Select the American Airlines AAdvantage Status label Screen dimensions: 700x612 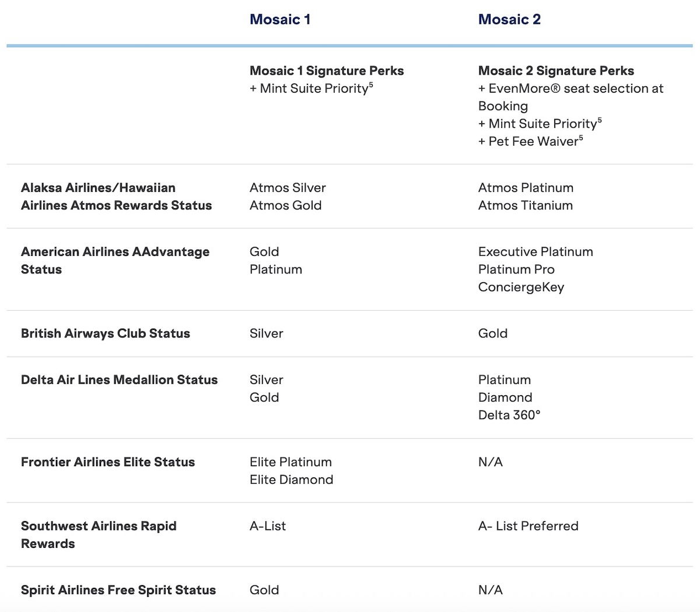(115, 261)
